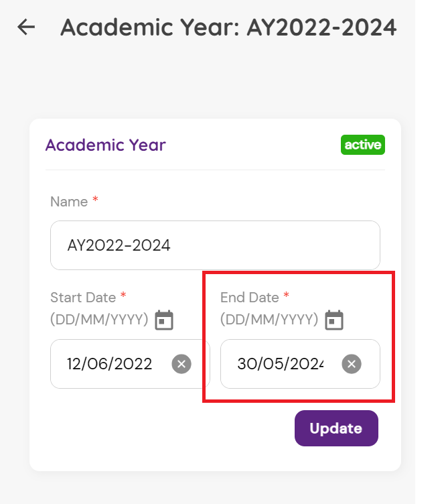448x504 pixels.
Task: Click the red asterisk beside End Date
Action: point(287,296)
